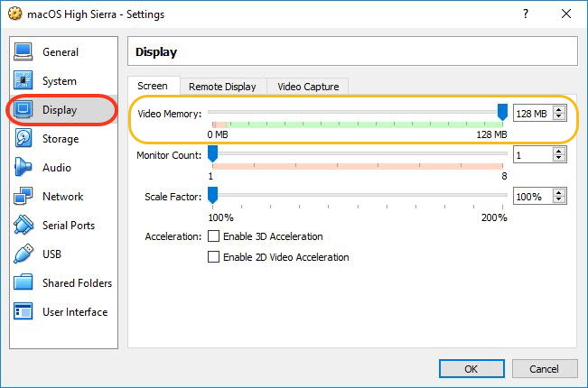This screenshot has height=388, width=588.
Task: Enable 2D Video Acceleration checkbox
Action: (214, 257)
